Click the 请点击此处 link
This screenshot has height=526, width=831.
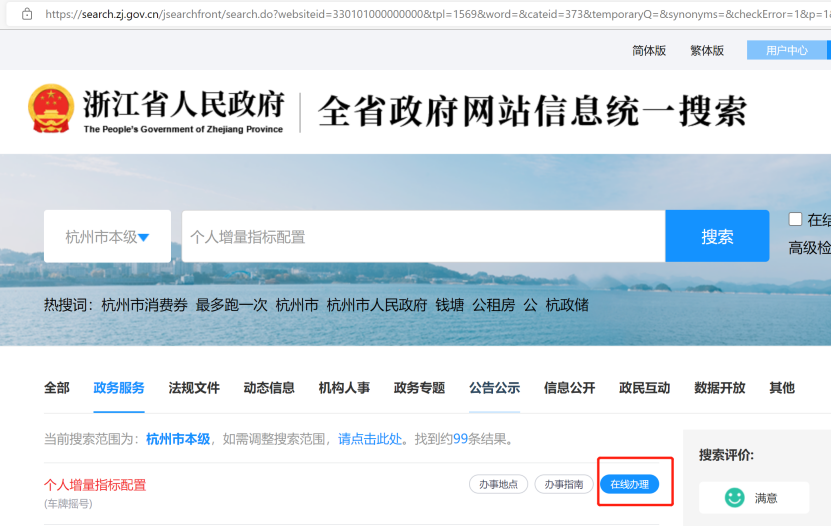click(x=372, y=439)
